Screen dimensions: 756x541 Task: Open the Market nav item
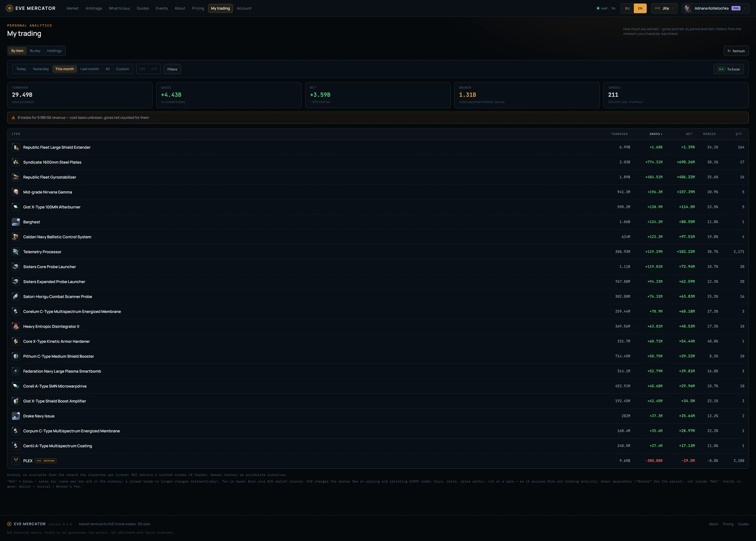tap(73, 8)
